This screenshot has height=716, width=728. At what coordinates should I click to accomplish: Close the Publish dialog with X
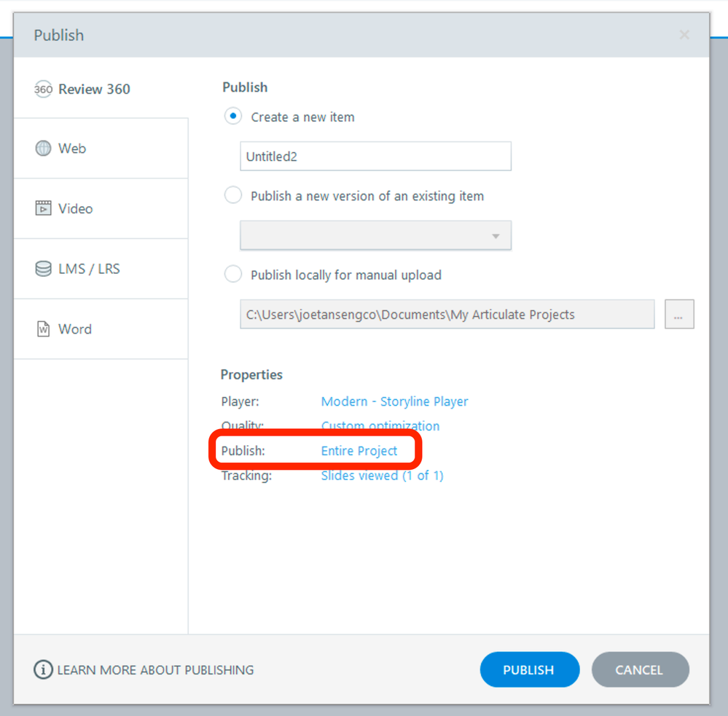(x=684, y=35)
